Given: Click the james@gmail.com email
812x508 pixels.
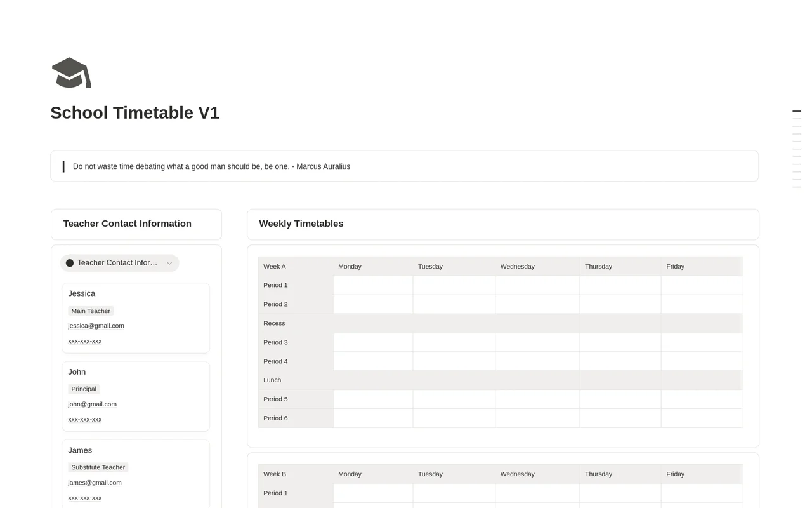Looking at the screenshot, I should [x=95, y=483].
